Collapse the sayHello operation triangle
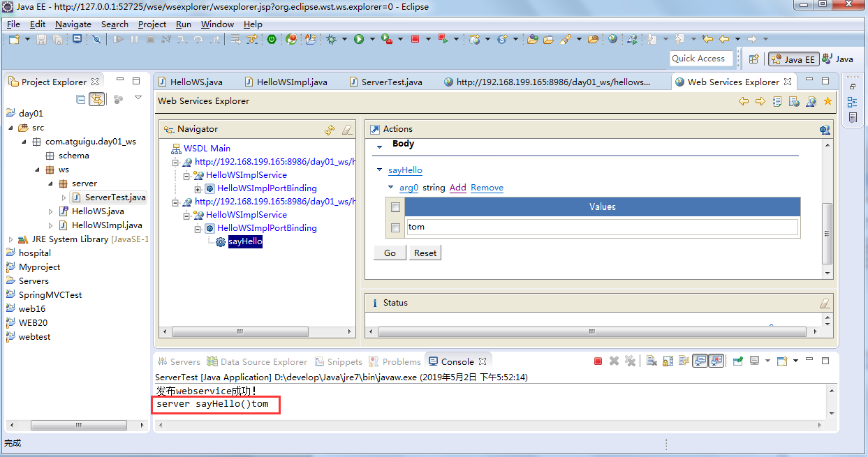The height and width of the screenshot is (457, 868). pyautogui.click(x=380, y=170)
